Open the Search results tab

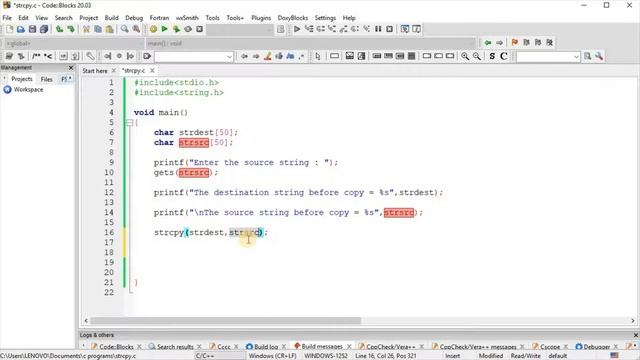point(175,347)
